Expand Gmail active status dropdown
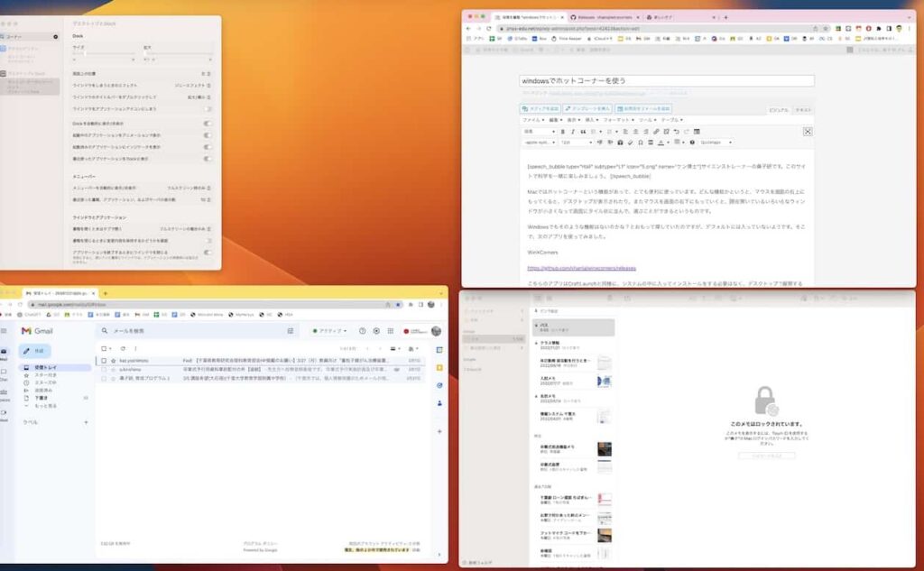 point(329,331)
